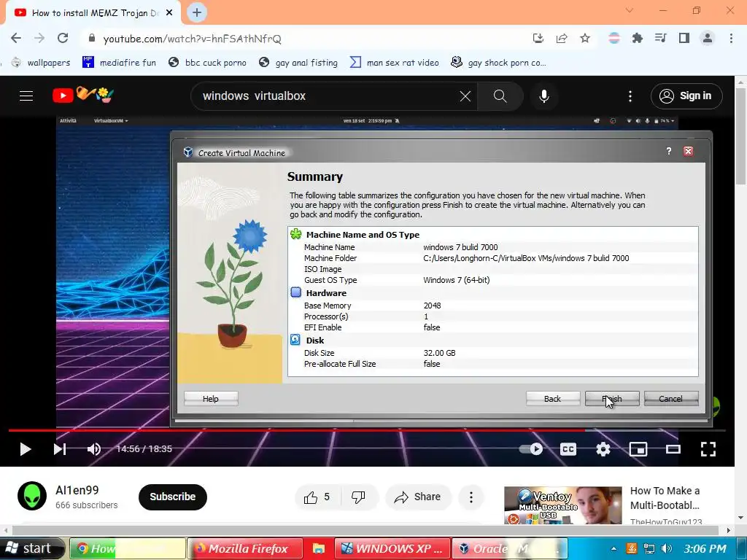Like the video
This screenshot has width=747, height=560.
(317, 497)
